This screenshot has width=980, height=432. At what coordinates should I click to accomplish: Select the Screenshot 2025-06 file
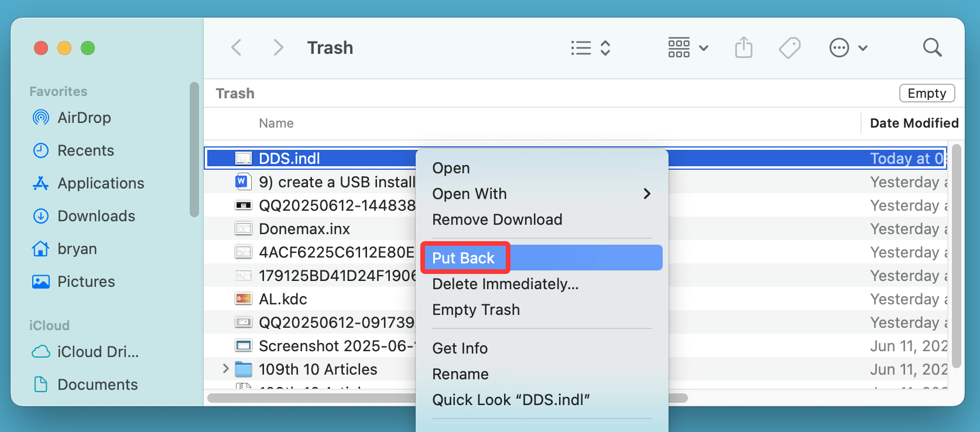337,346
